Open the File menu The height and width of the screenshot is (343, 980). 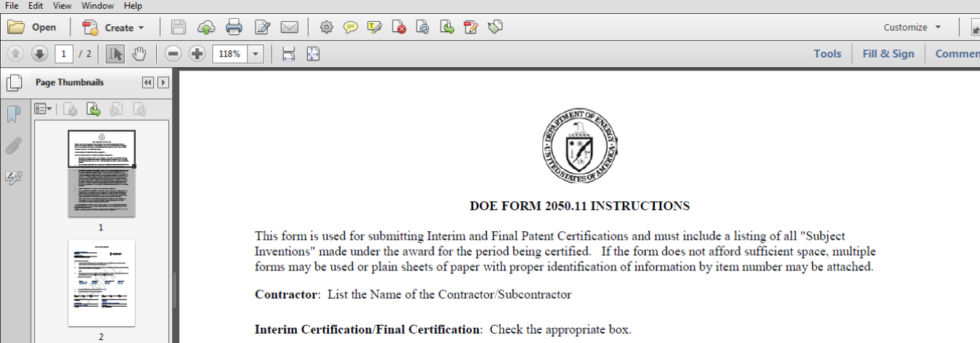coord(12,6)
